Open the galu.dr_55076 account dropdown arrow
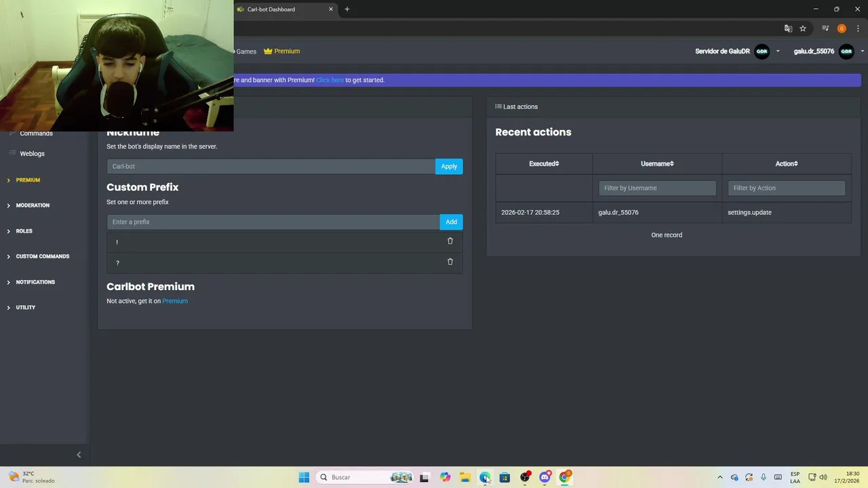 [x=862, y=52]
